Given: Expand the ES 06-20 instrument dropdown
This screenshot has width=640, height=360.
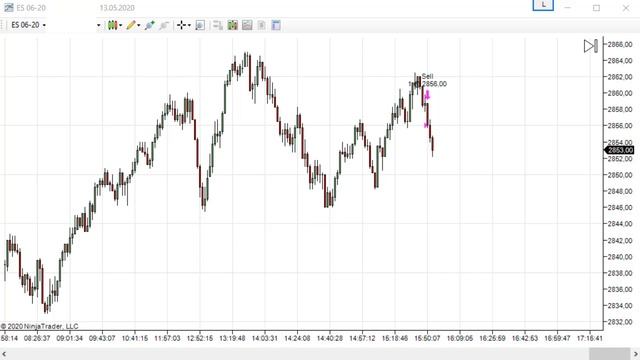Looking at the screenshot, I should (44, 25).
